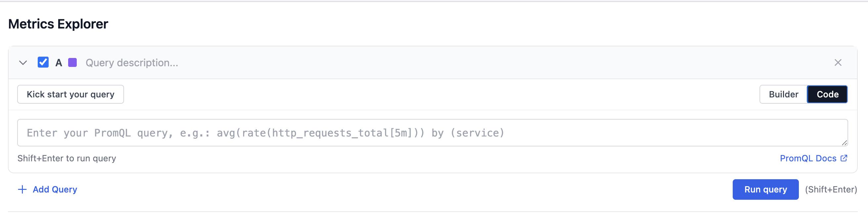
Task: Open the purple query color swatch
Action: pos(73,63)
